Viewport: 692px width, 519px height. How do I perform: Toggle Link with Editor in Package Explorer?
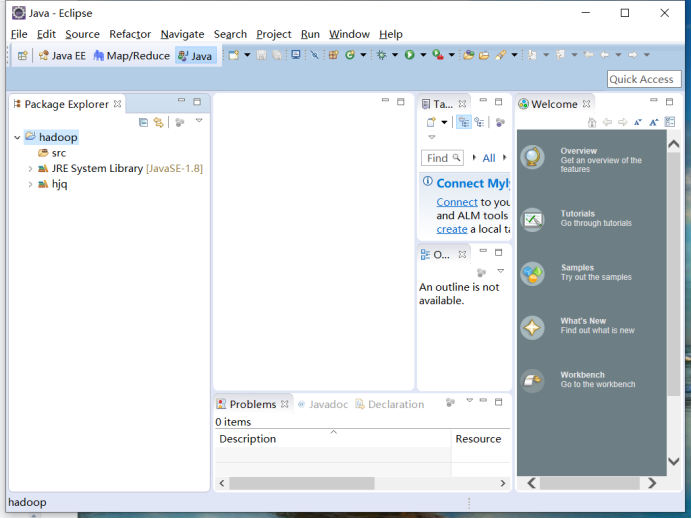tap(158, 122)
